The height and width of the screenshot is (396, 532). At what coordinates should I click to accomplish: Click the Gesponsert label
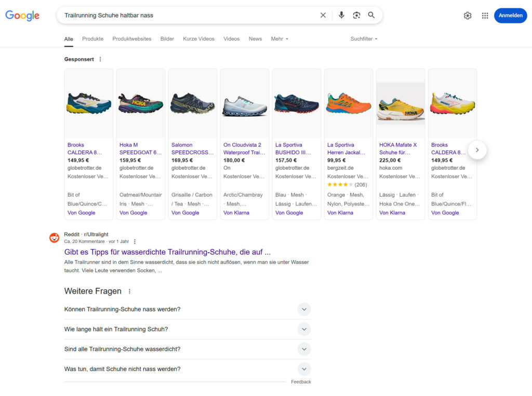(79, 59)
